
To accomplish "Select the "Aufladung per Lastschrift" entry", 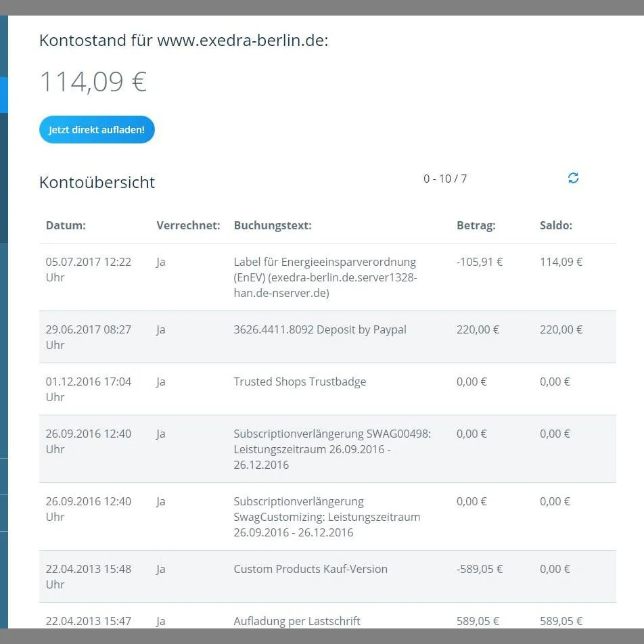I will point(298,621).
